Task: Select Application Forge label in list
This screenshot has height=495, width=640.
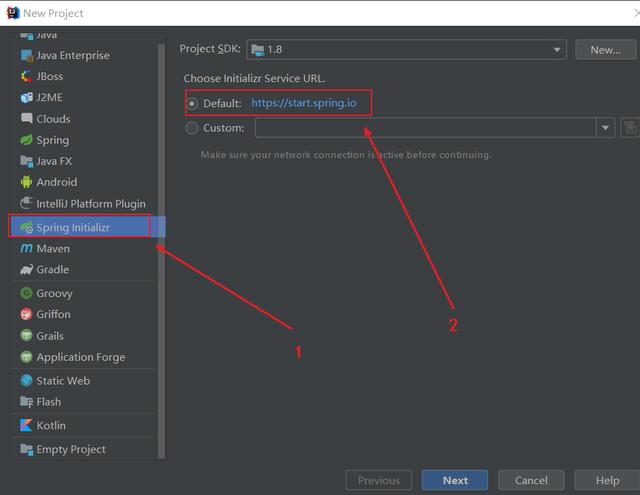Action: point(81,357)
